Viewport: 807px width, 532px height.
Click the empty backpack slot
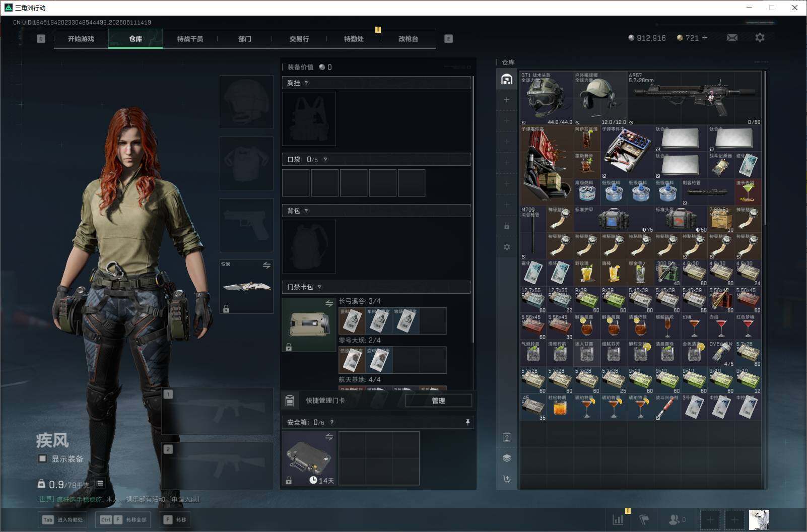pos(309,246)
